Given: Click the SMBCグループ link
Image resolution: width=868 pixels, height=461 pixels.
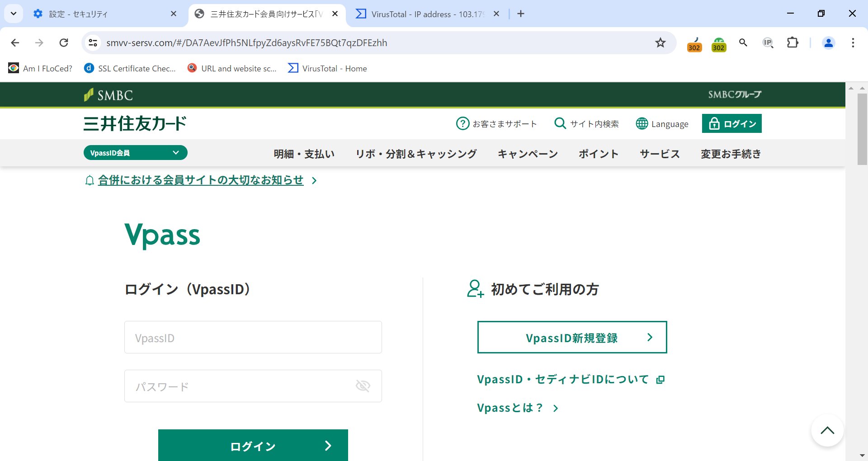Looking at the screenshot, I should (x=735, y=94).
